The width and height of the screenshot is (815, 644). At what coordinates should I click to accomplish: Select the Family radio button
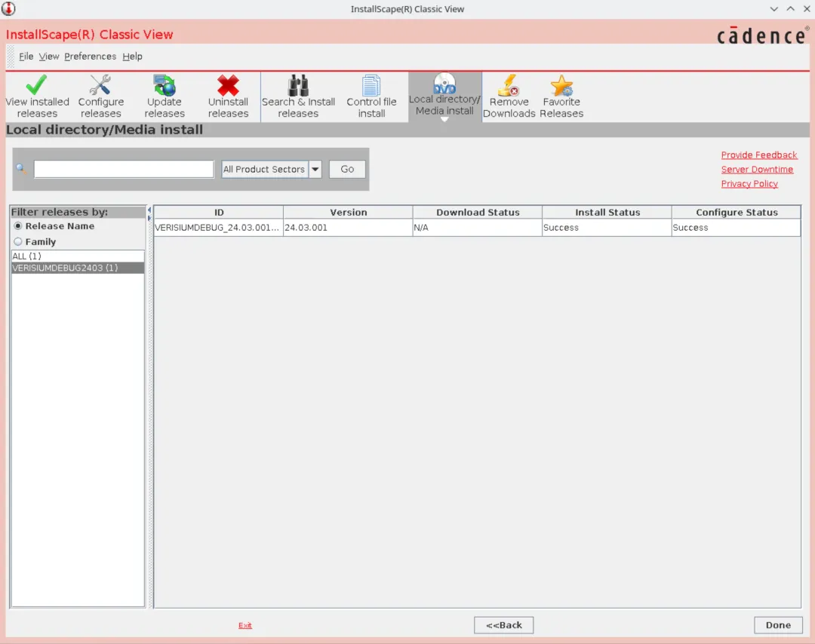[x=18, y=241]
